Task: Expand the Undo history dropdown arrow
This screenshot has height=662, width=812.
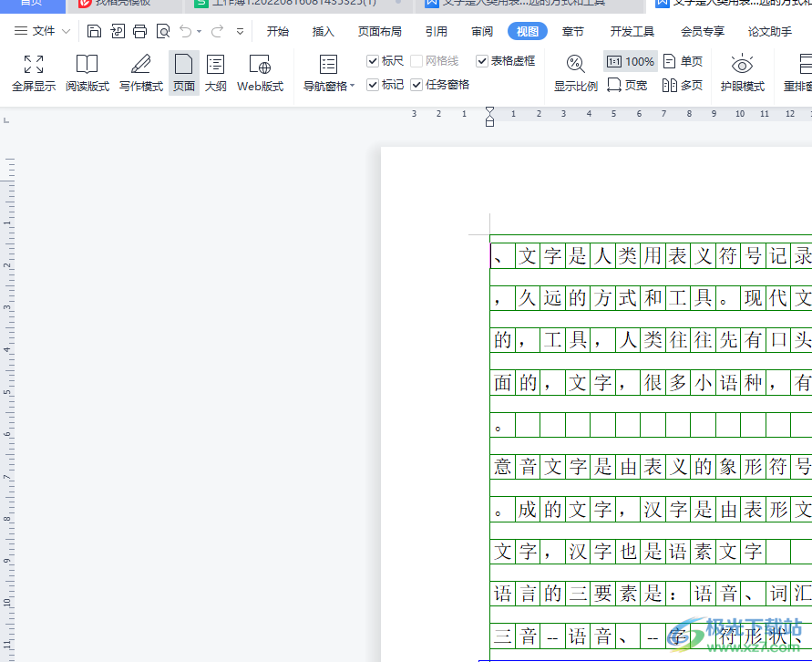Action: click(x=199, y=32)
